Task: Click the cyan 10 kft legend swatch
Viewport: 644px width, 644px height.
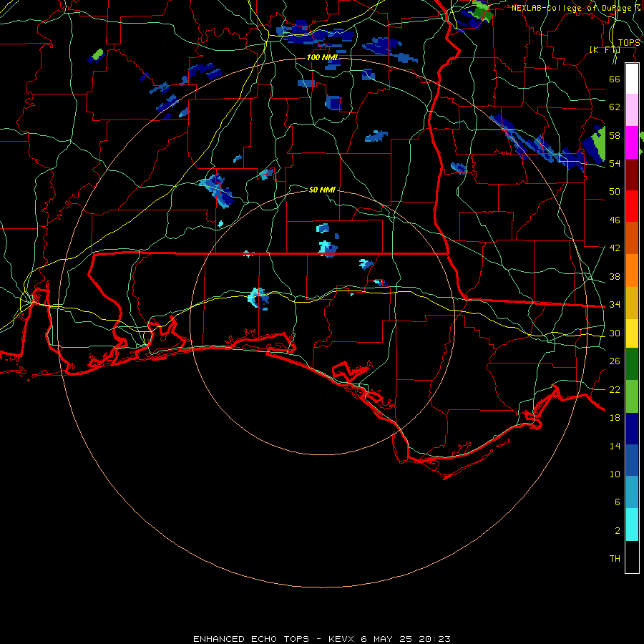Action: (632, 525)
